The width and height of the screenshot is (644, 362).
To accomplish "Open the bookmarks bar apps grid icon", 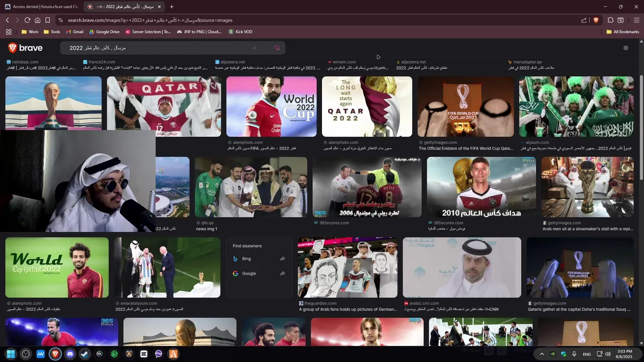I will pyautogui.click(x=9, y=32).
